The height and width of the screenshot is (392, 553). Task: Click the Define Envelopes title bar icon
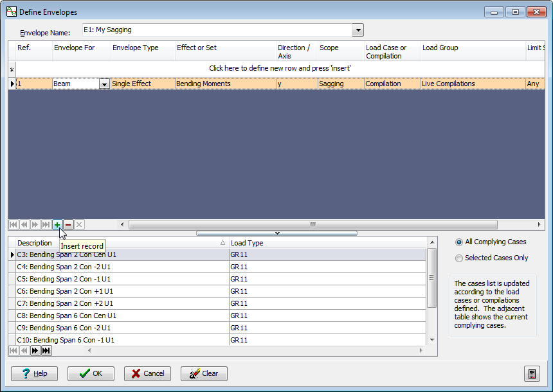pos(12,12)
